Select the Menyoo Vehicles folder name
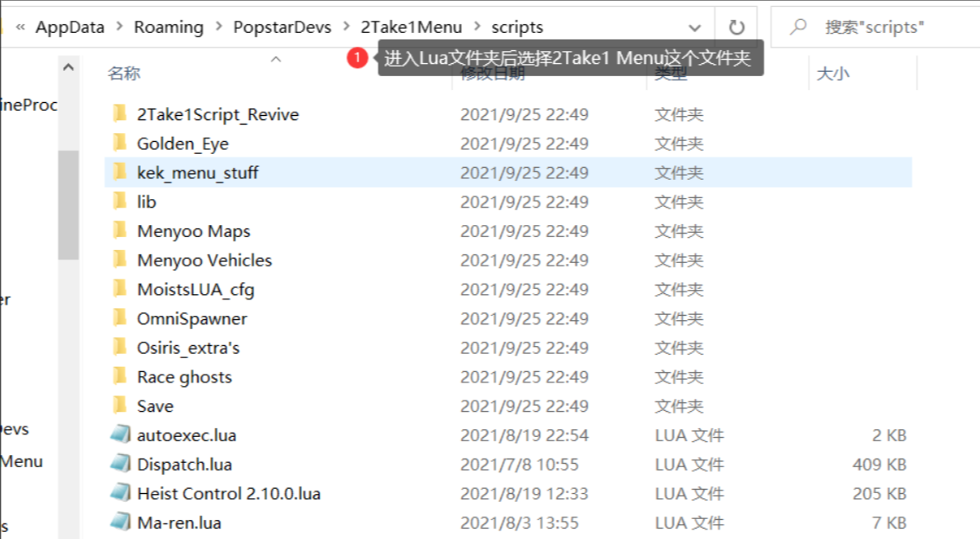The width and height of the screenshot is (980, 539). click(204, 260)
